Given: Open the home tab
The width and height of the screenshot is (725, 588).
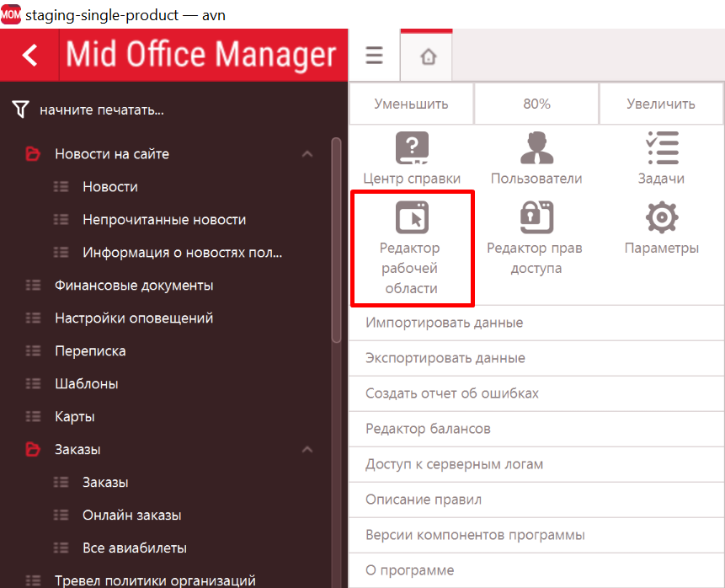Looking at the screenshot, I should [x=428, y=56].
